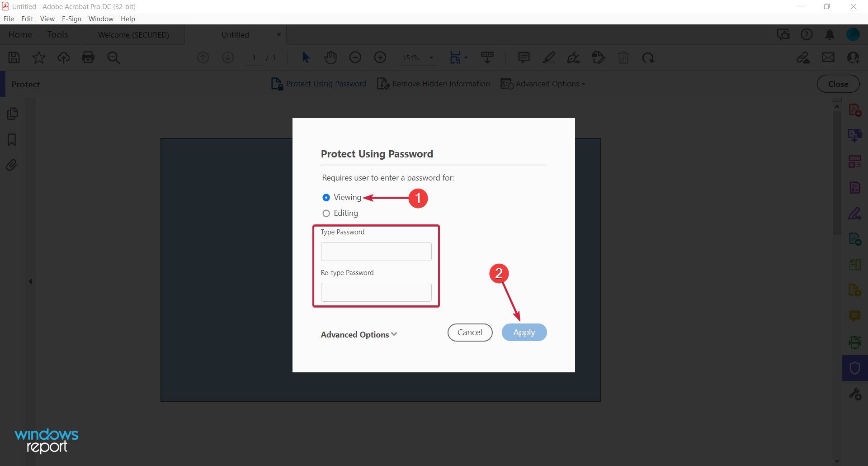This screenshot has width=868, height=466.
Task: Click the Save file icon
Action: coord(14,57)
